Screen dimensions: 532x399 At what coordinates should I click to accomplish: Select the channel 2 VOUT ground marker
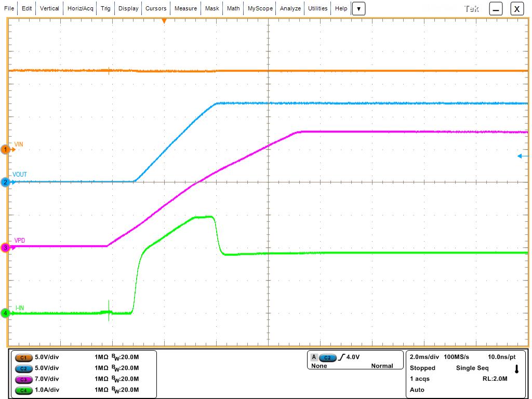6,182
